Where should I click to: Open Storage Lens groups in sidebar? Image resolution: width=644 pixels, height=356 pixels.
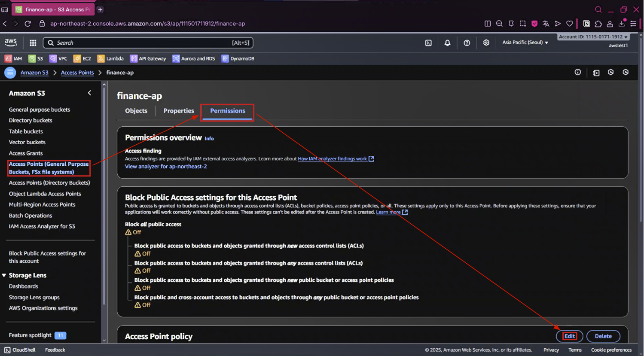34,297
